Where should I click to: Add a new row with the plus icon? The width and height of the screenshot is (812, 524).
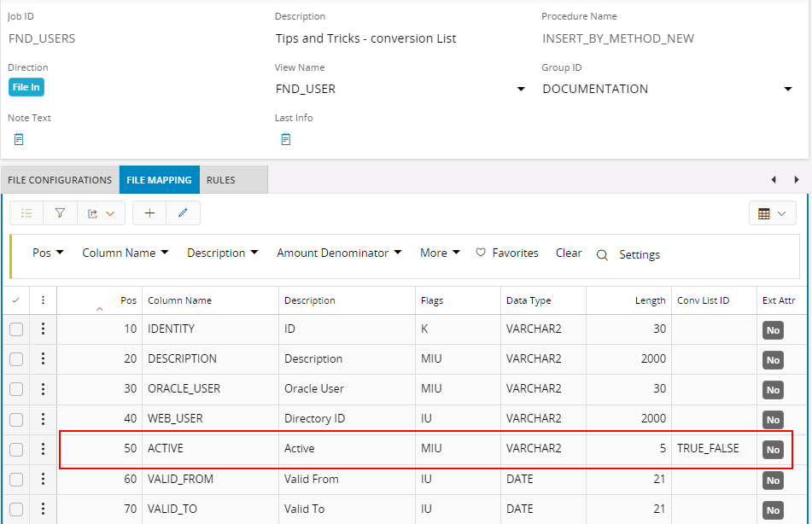(149, 213)
